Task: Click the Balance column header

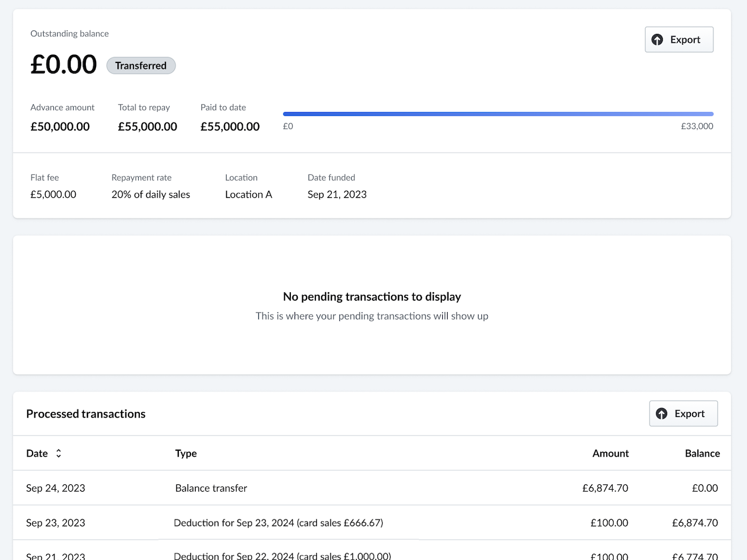Action: point(702,453)
